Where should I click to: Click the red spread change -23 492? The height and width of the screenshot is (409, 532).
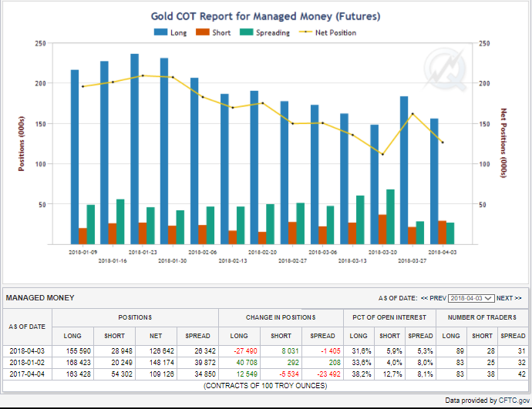pyautogui.click(x=328, y=374)
